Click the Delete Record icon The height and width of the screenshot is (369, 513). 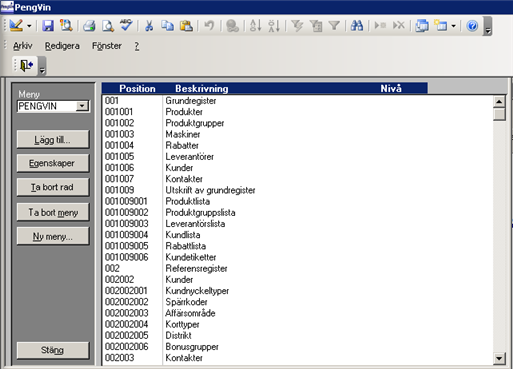(x=399, y=26)
